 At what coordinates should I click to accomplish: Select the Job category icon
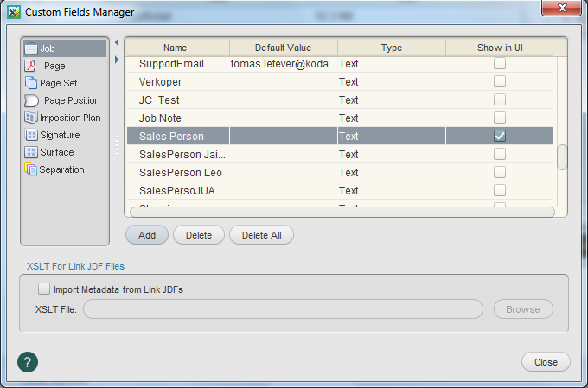(31, 48)
